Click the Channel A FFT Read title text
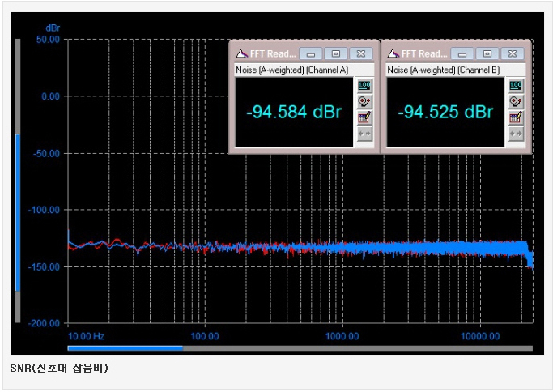 coord(273,53)
